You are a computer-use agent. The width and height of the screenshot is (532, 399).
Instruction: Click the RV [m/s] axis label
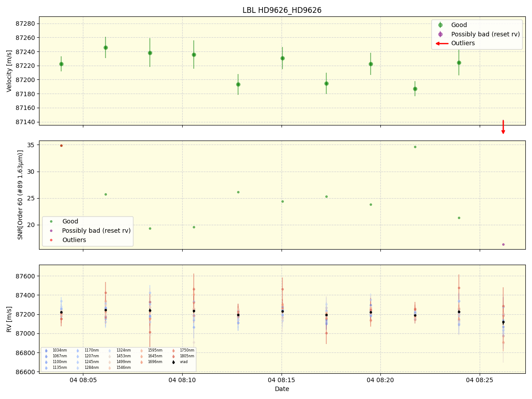pos(9,319)
